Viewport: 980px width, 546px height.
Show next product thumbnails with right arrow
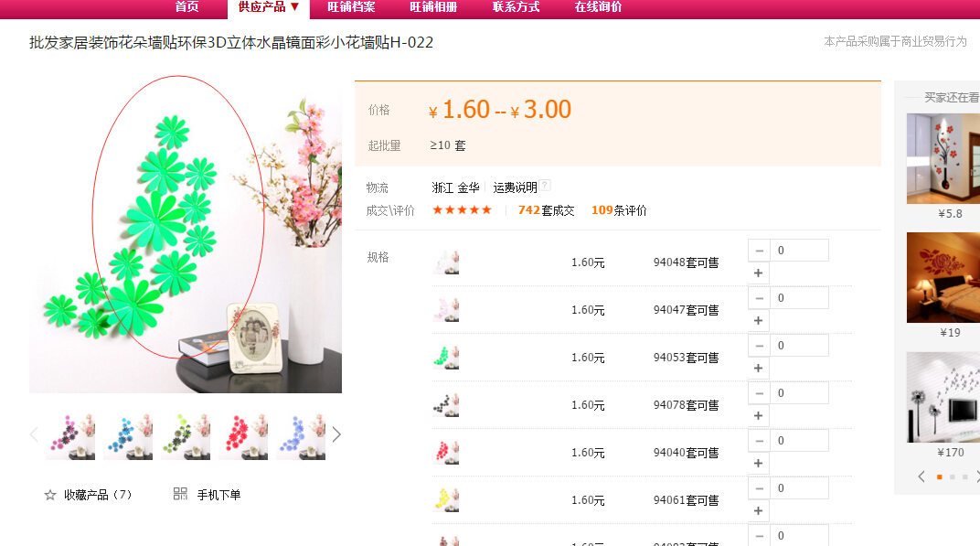point(336,434)
